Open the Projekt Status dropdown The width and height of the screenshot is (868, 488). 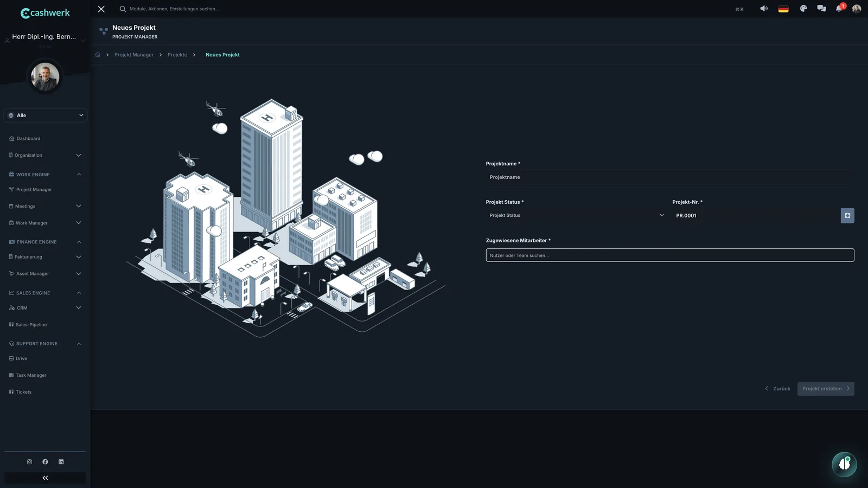point(576,215)
